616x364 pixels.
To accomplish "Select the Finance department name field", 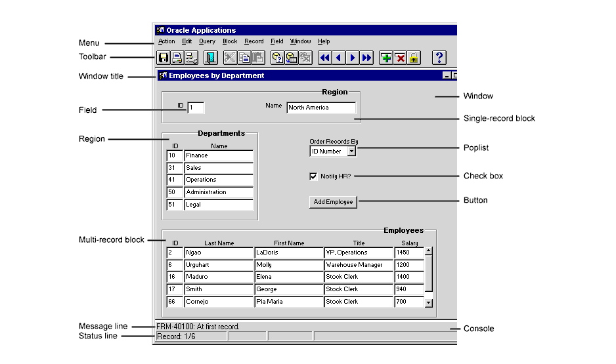I will (x=218, y=156).
